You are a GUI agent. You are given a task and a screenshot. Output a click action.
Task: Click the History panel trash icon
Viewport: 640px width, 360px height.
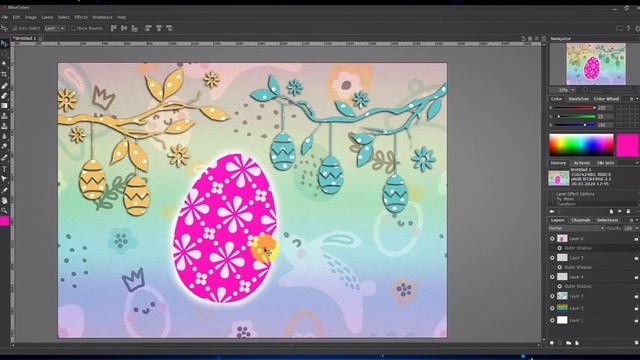(629, 211)
